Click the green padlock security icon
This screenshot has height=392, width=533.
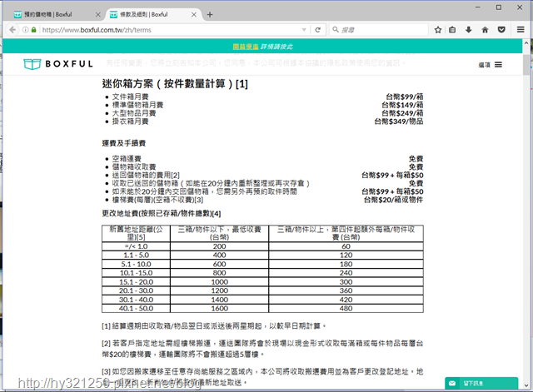(x=33, y=30)
